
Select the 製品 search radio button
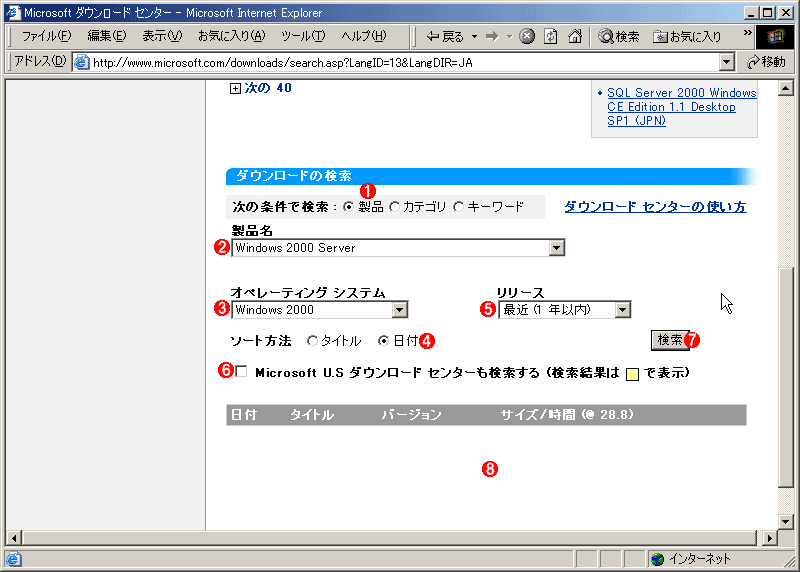[x=348, y=207]
